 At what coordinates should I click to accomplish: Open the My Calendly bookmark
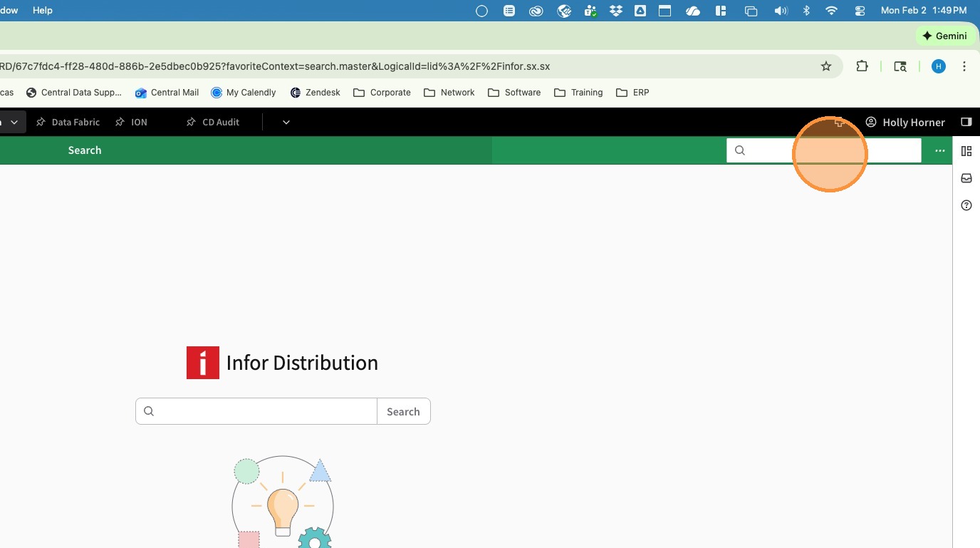[x=244, y=93]
